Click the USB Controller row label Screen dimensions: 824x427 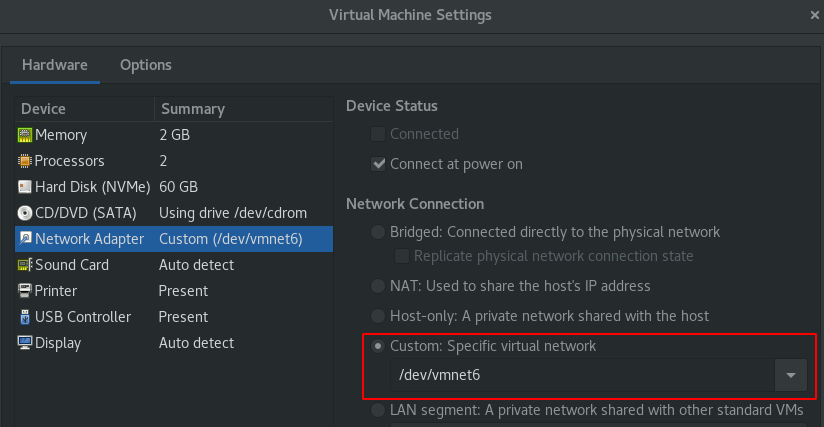[83, 317]
